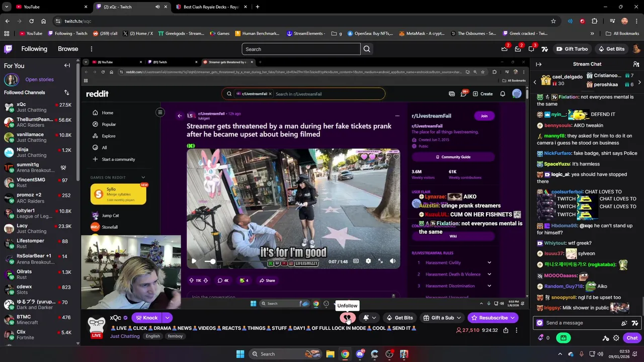Open the Windows Start menu
The width and height of the screenshot is (644, 362).
click(x=240, y=354)
